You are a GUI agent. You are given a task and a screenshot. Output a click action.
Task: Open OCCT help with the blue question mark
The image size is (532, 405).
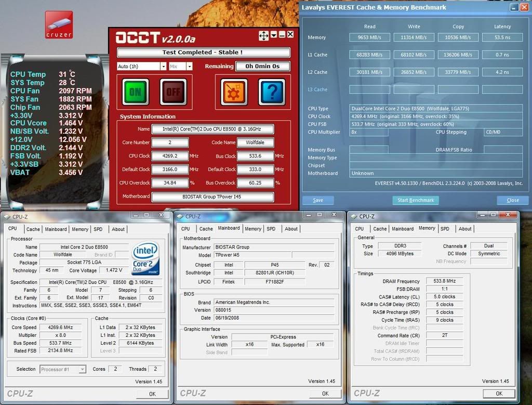272,92
